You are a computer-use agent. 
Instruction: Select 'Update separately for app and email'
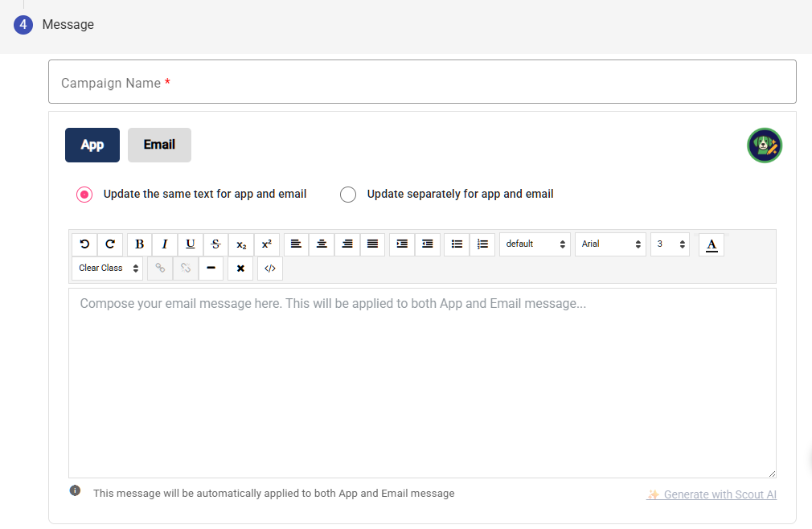(348, 195)
